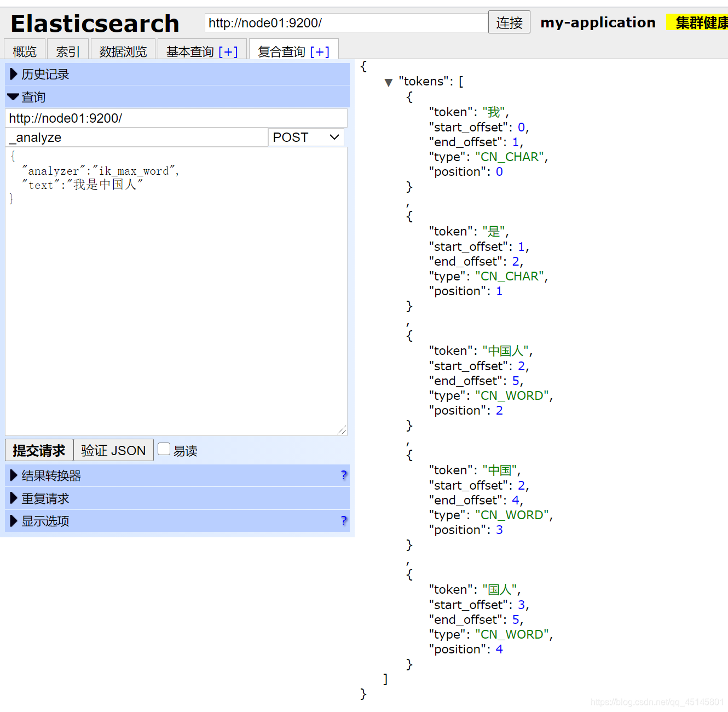Open the 数据浏览 tab
The height and width of the screenshot is (712, 728).
pyautogui.click(x=123, y=51)
